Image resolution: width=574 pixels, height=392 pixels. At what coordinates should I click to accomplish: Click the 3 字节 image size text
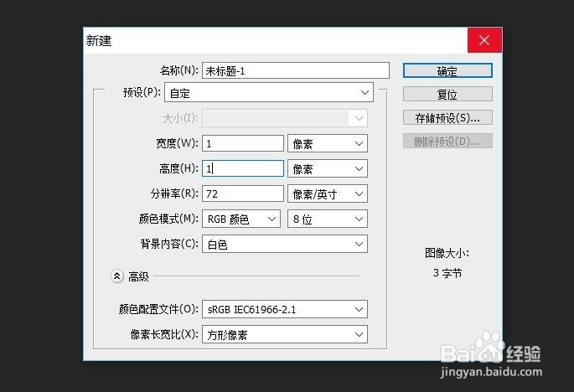point(447,273)
